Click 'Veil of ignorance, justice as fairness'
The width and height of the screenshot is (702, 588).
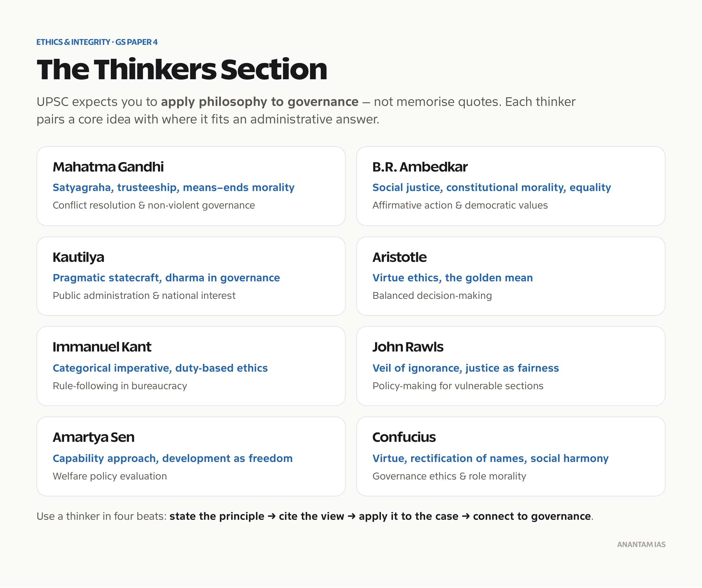(x=466, y=368)
